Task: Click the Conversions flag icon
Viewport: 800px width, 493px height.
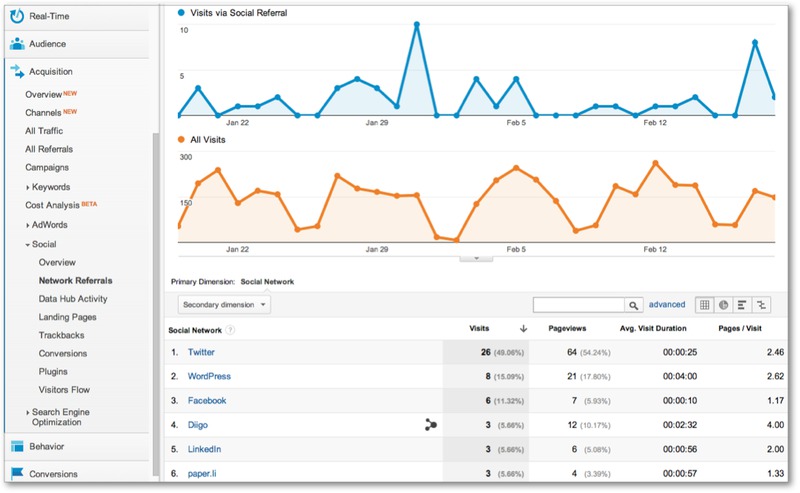Action: [17, 473]
